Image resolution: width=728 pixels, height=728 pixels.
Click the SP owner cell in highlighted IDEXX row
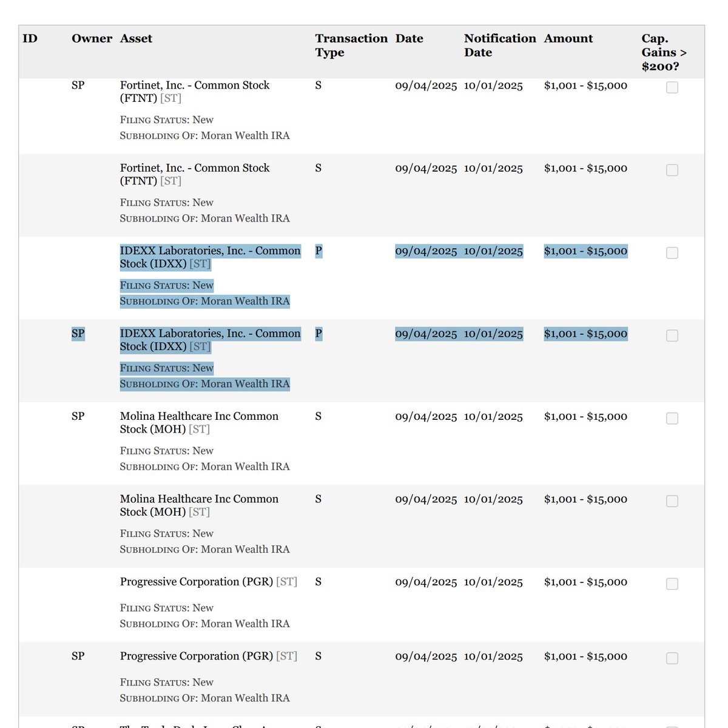(78, 334)
